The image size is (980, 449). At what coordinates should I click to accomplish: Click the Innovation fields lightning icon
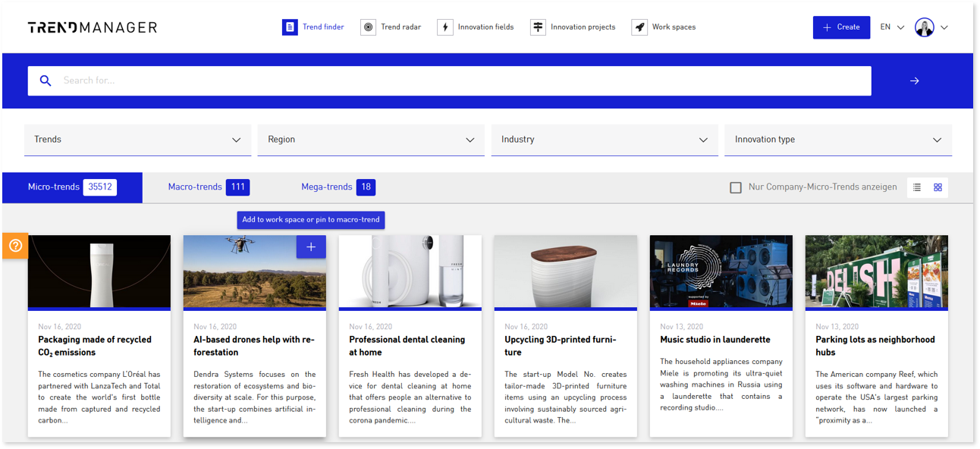click(x=445, y=27)
